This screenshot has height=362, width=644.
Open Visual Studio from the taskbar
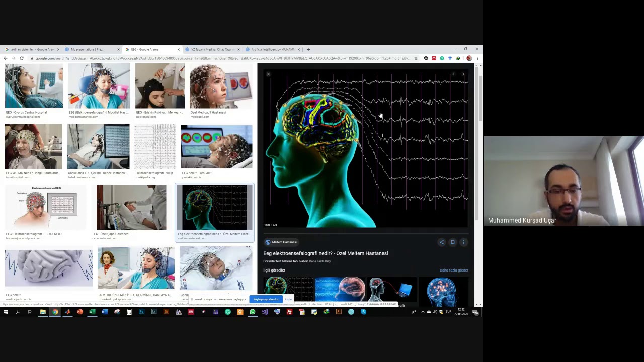(265, 312)
